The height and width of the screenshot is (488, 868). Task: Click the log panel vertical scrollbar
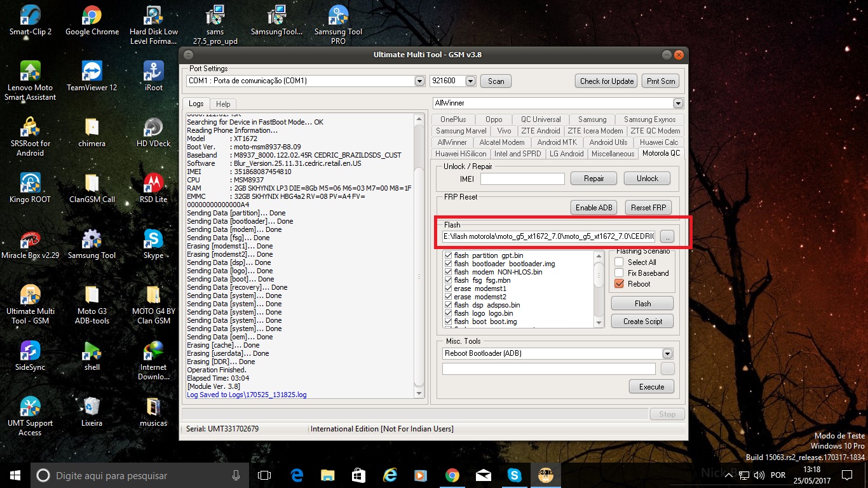coord(419,255)
